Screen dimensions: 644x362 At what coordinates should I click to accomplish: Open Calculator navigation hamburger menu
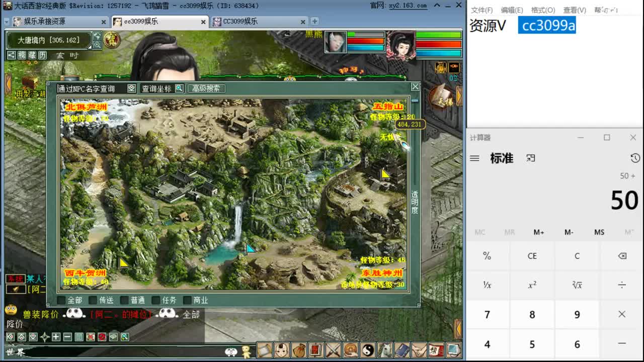pos(474,158)
